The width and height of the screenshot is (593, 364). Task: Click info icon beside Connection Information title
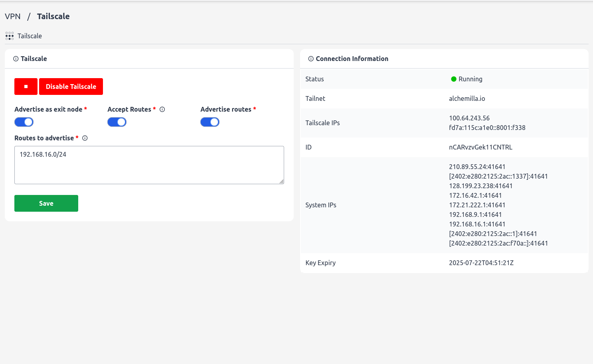(311, 59)
